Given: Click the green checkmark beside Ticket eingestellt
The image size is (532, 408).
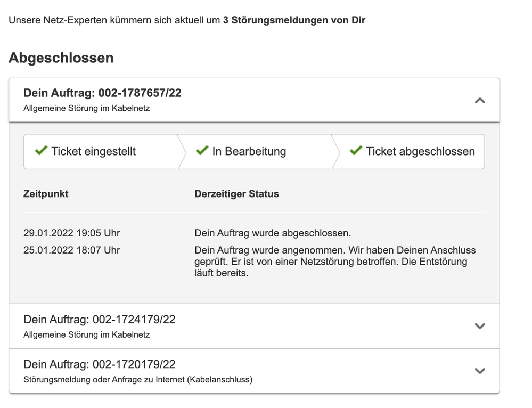Looking at the screenshot, I should pyautogui.click(x=41, y=151).
